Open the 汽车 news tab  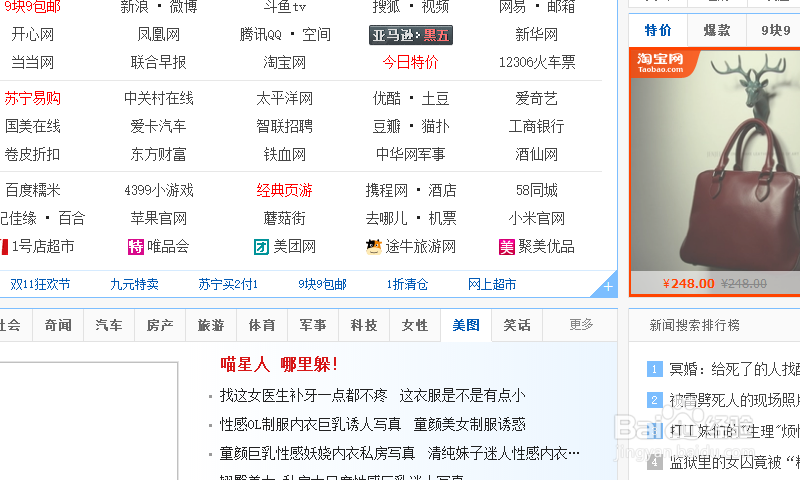(109, 325)
